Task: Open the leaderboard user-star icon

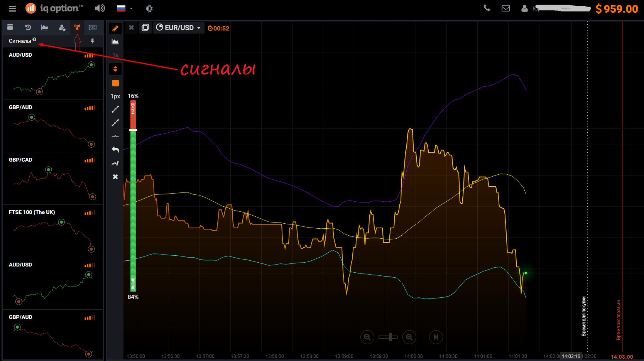Action: pos(62,27)
